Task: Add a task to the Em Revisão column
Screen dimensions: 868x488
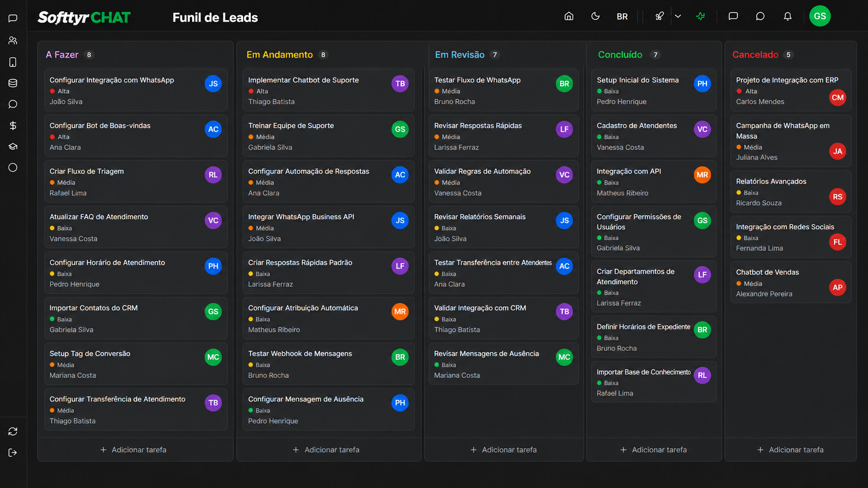Action: 504,450
